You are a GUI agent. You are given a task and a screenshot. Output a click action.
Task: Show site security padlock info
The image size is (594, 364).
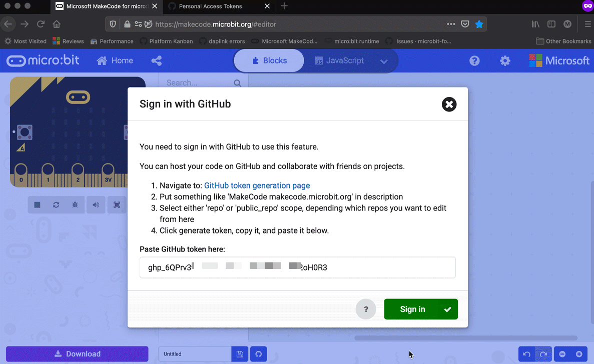point(127,24)
